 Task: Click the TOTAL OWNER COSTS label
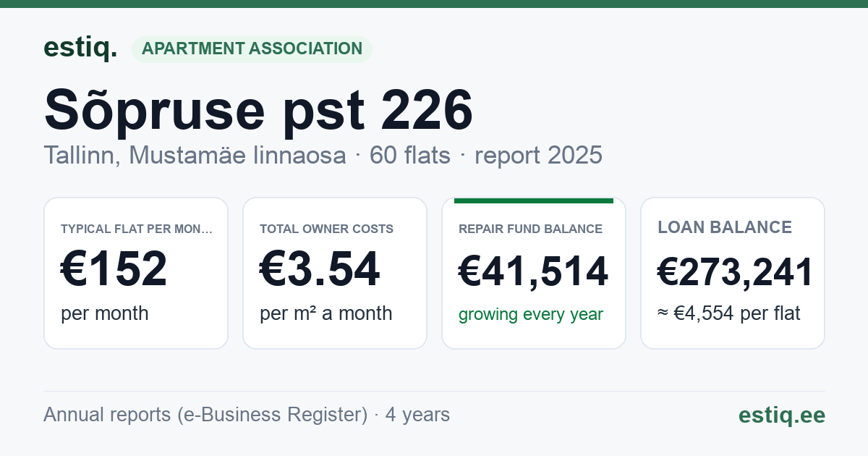(327, 229)
